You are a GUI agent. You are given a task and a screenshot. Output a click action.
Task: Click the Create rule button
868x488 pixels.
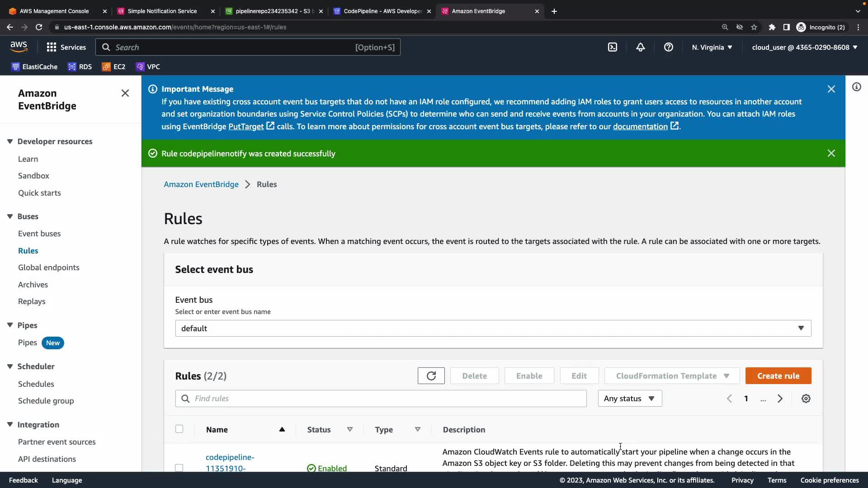(x=778, y=376)
